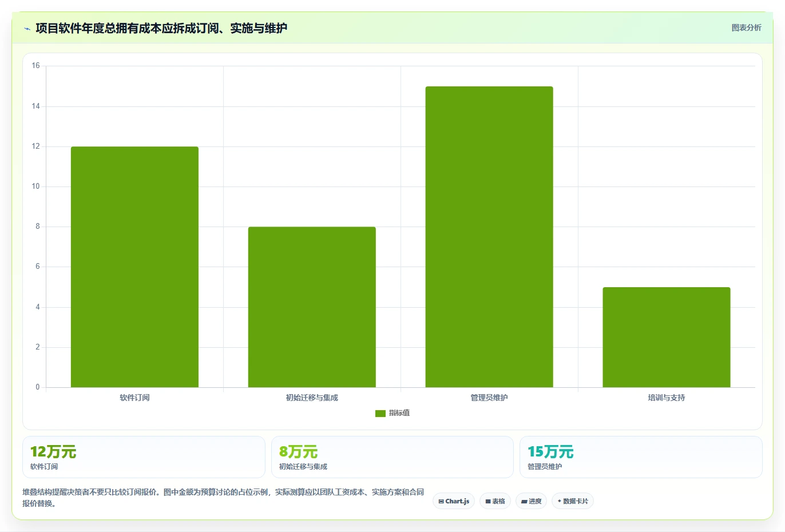Click the 数据卡片 tag star icon
This screenshot has height=532, width=785.
559,501
